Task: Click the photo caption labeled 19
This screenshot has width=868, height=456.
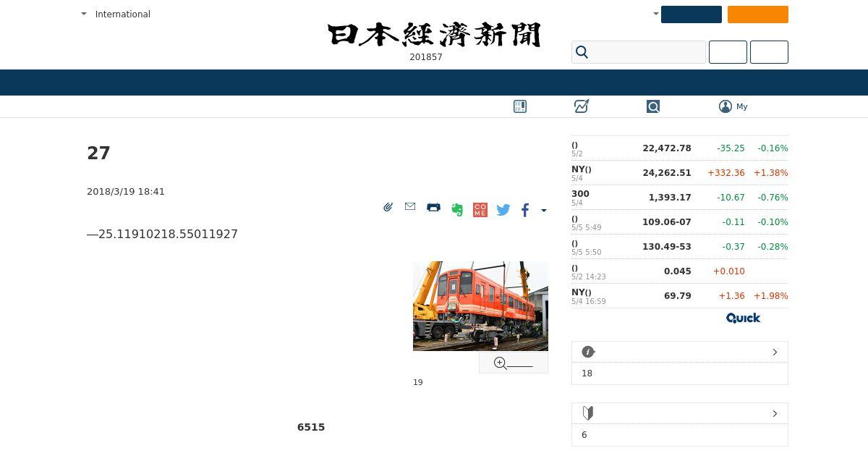Action: coord(418,382)
